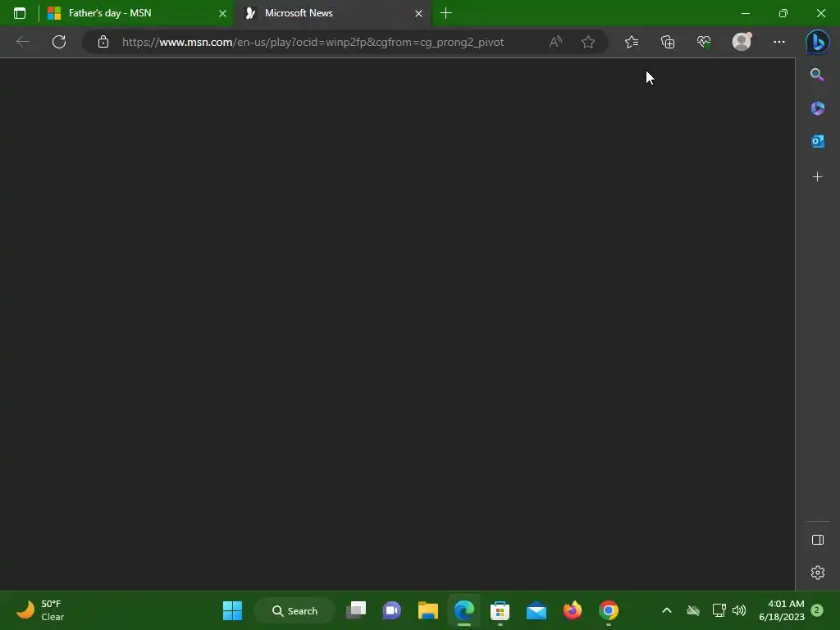Launch Bing chat sidebar button
The image size is (840, 630).
point(818,42)
